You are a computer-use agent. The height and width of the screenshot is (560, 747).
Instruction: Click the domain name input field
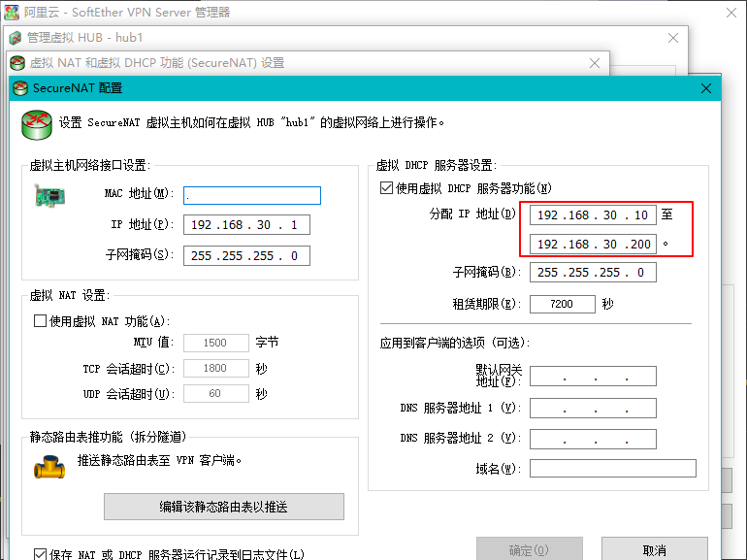tap(613, 469)
